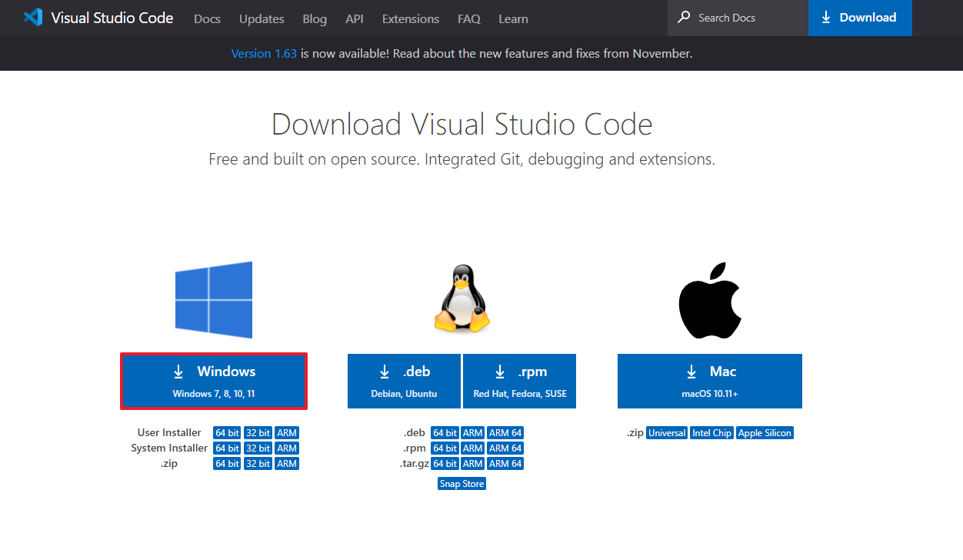Open the Learn page
The width and height of the screenshot is (963, 560).
[513, 18]
